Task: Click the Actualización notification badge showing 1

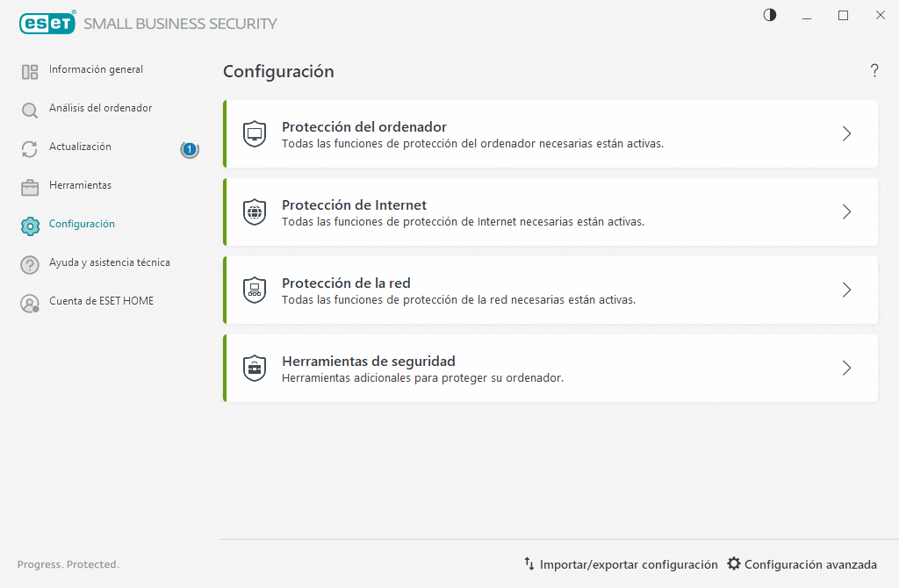Action: coord(189,149)
